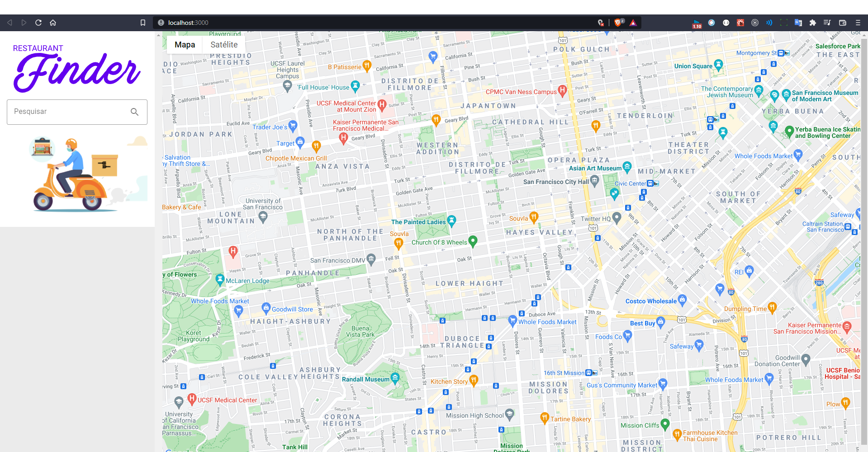Switch to the Satélite map view tab
Screen dimensions: 868x452
coord(224,44)
